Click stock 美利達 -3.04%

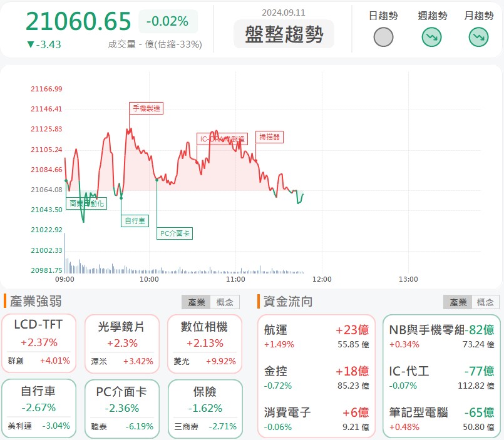click(39, 426)
